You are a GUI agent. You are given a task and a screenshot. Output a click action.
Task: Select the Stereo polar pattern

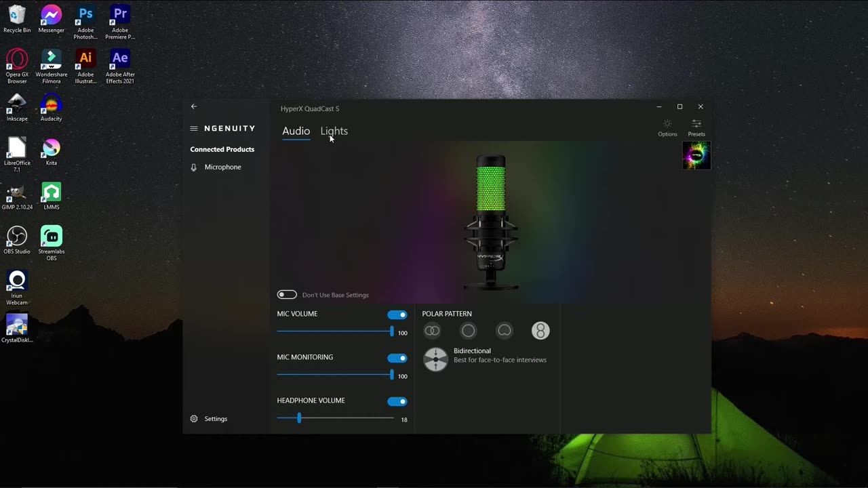coord(432,331)
